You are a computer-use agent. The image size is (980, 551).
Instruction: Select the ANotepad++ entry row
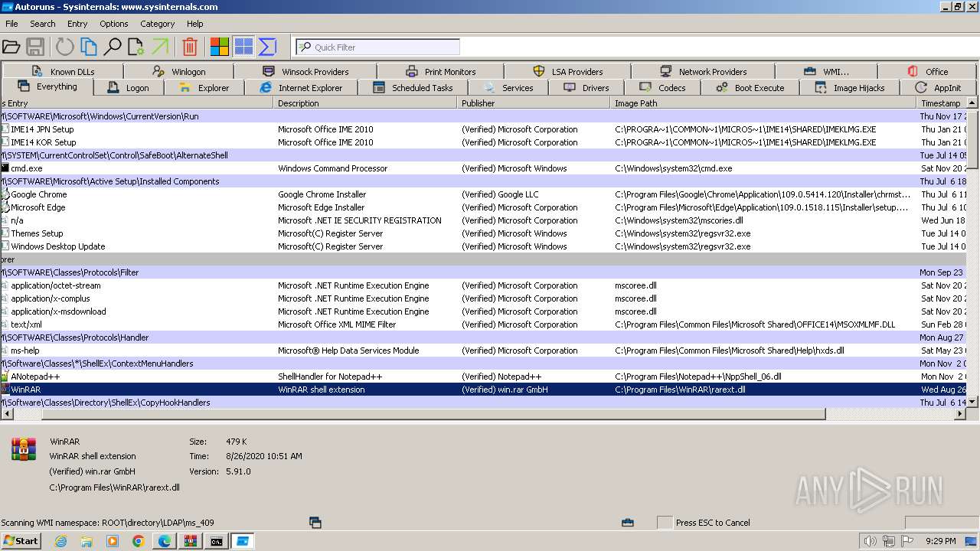[484, 377]
